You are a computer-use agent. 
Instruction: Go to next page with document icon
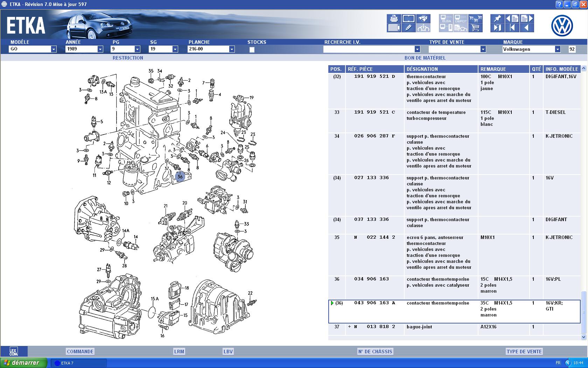527,19
